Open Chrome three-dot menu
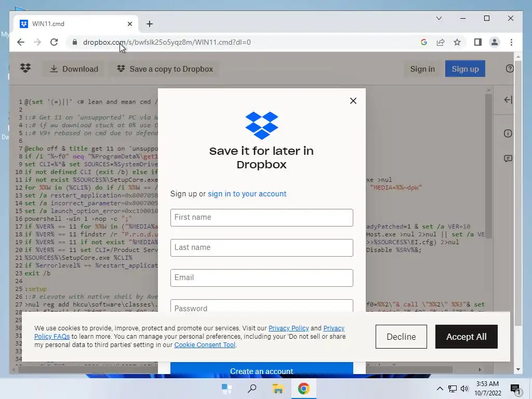Image resolution: width=532 pixels, height=399 pixels. (511, 42)
